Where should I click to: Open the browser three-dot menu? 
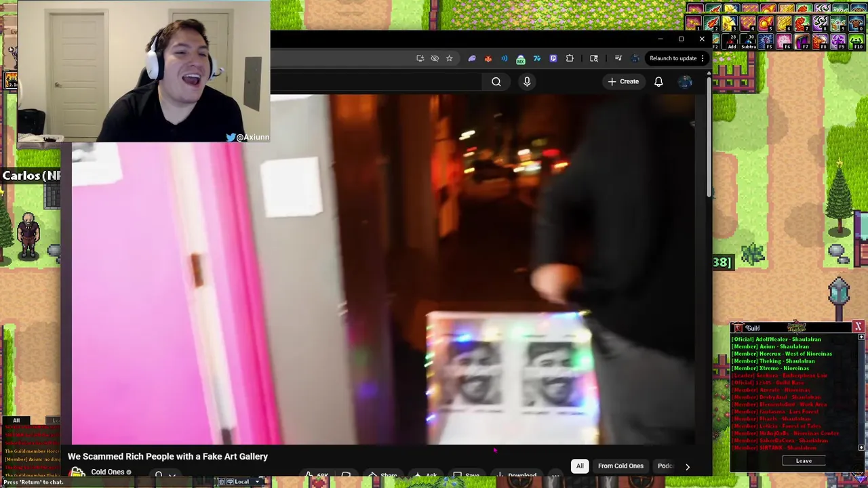click(703, 58)
